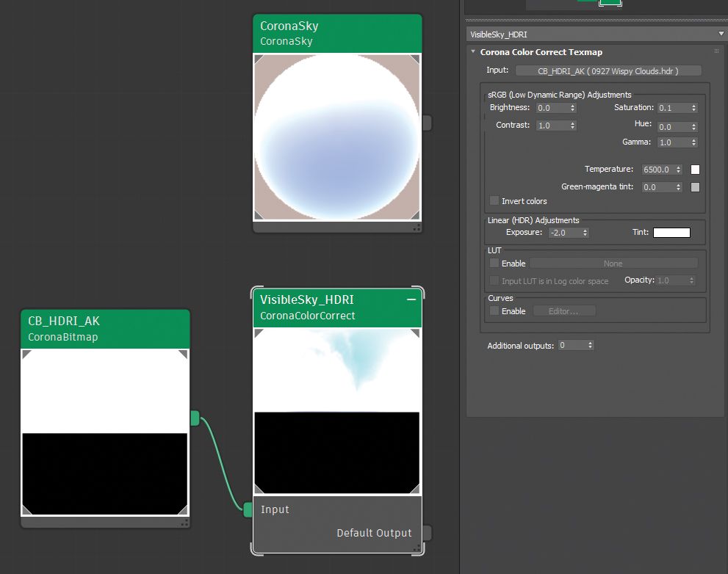The height and width of the screenshot is (574, 728).
Task: Select the Exposure value field
Action: (x=563, y=232)
